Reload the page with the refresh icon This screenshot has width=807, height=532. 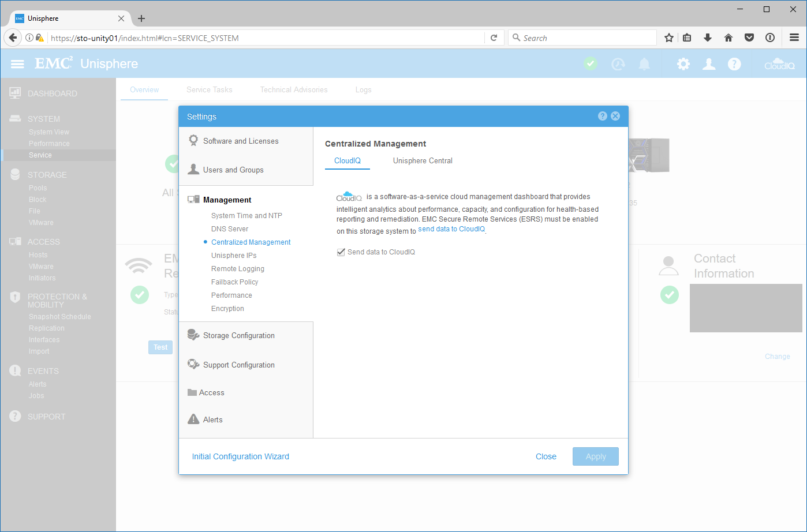[494, 38]
